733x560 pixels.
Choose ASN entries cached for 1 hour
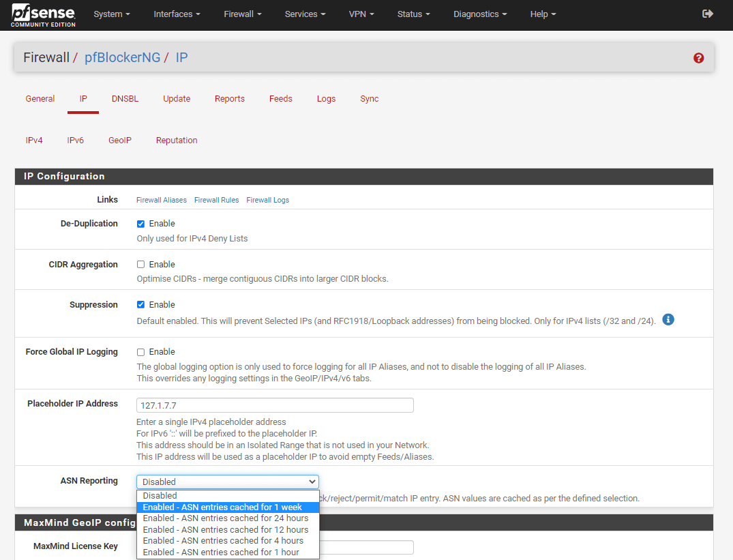click(x=221, y=552)
